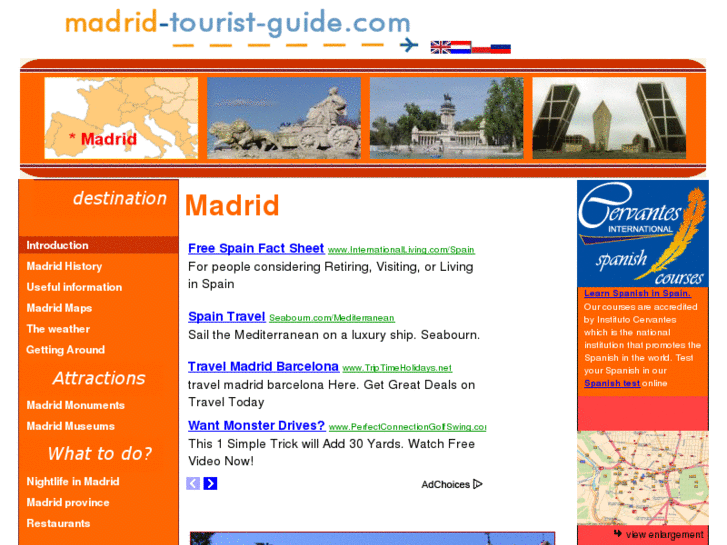This screenshot has width=727, height=545.
Task: Click Learn Spanish in Spain link
Action: (637, 293)
